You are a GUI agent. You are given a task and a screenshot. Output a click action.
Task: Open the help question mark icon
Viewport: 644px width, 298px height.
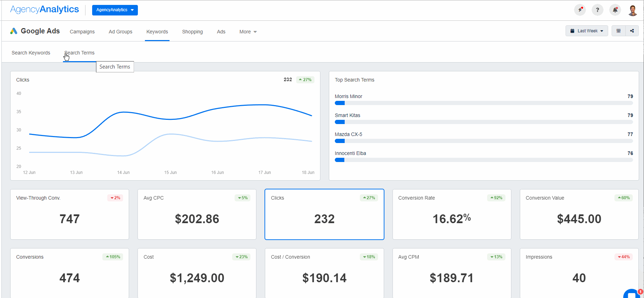[x=598, y=10]
